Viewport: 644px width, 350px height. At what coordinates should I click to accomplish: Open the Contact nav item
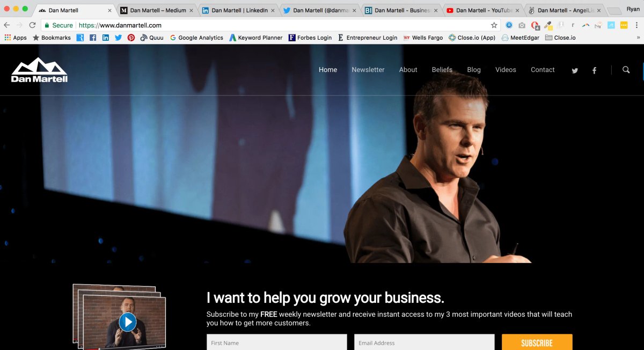pyautogui.click(x=543, y=70)
